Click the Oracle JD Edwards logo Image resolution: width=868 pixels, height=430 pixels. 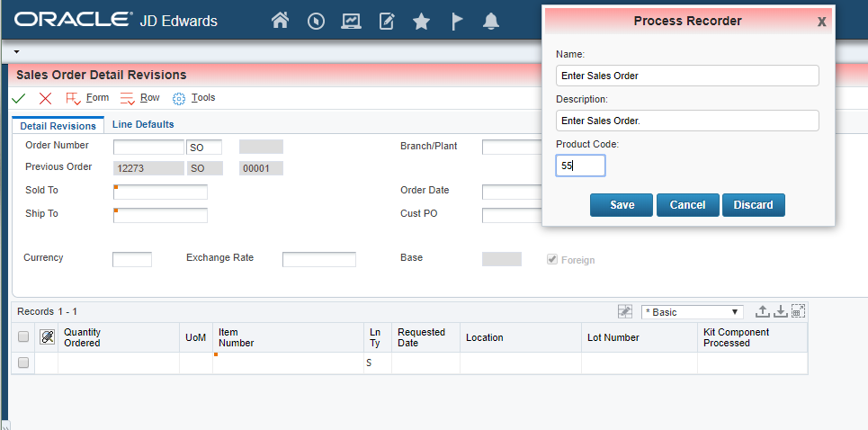tap(116, 21)
